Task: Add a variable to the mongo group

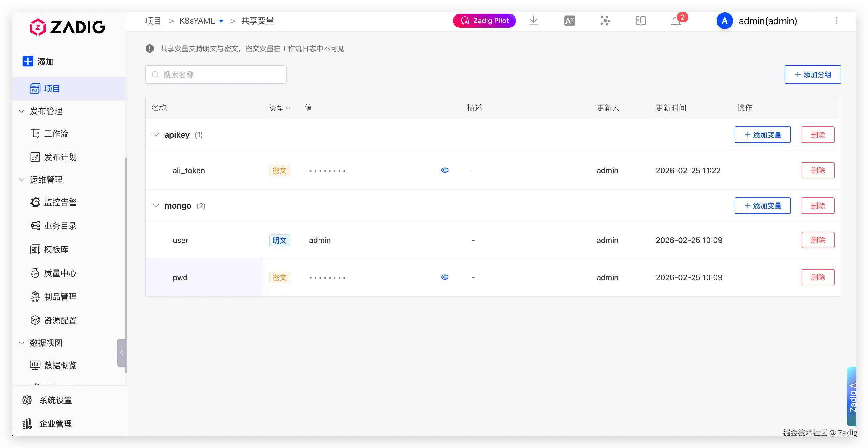Action: [x=763, y=206]
